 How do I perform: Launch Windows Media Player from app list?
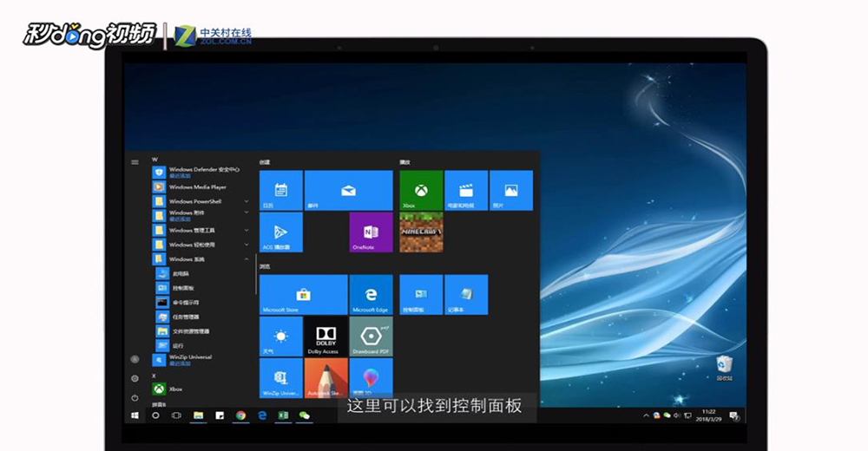[201, 187]
